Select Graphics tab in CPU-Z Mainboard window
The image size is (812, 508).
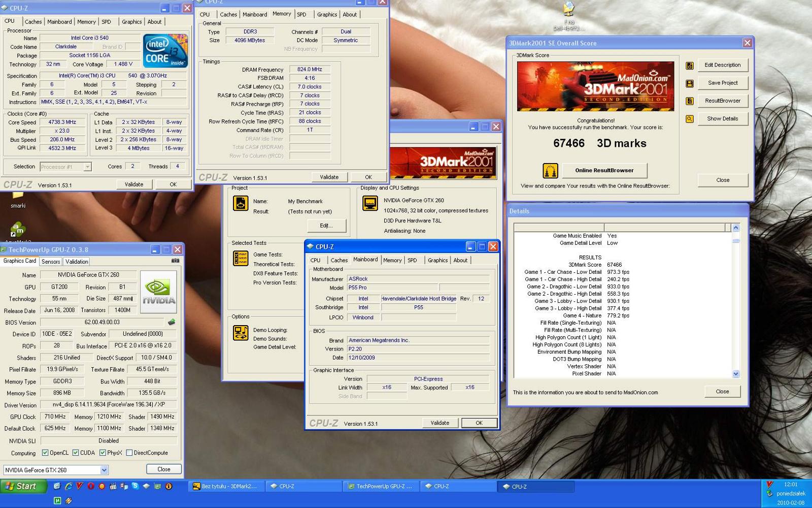[x=437, y=260]
